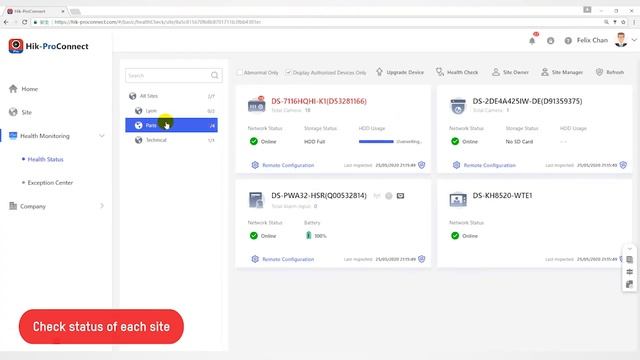Screen dimensions: 640x360
Task: Click Upgrade Device button
Action: pos(400,72)
